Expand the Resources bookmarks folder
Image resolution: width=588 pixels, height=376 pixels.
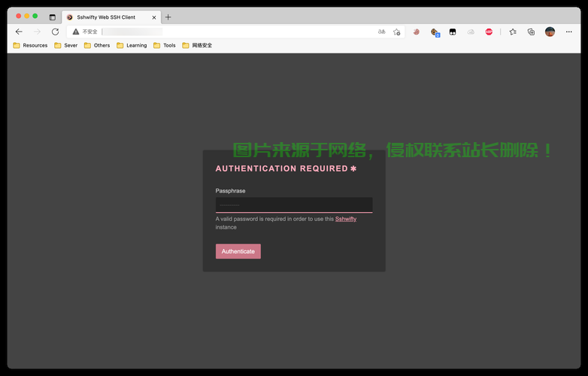click(30, 45)
